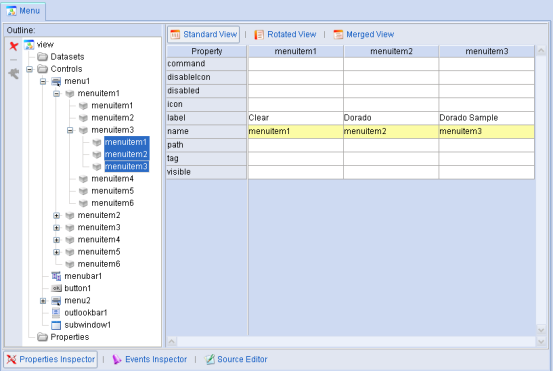
Task: Switch to Standard View
Action: tap(203, 34)
